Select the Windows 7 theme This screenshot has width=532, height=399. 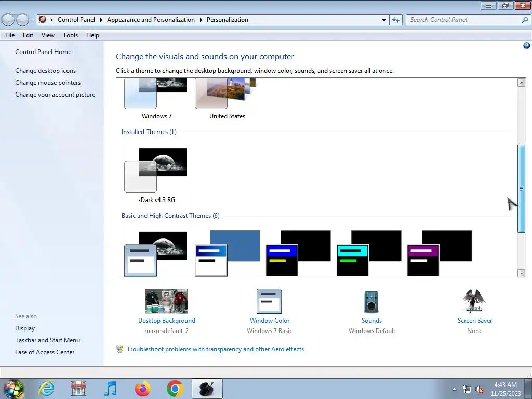(156, 98)
